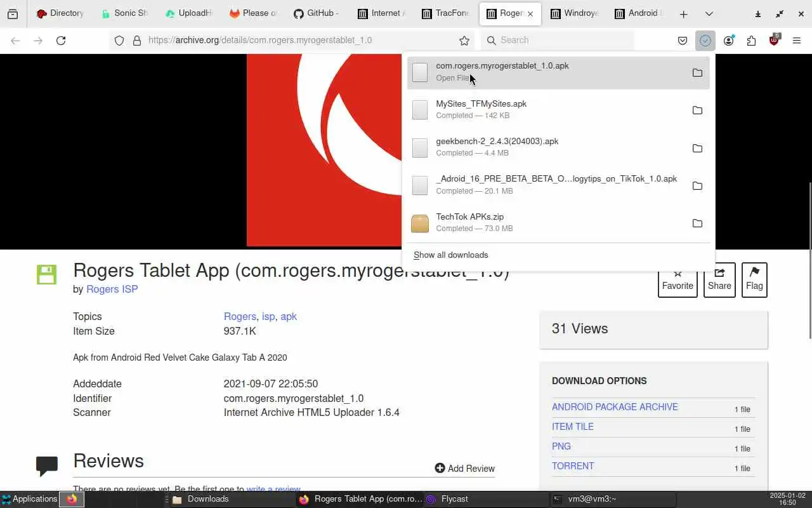
Task: Download the ITEM TILE file
Action: pos(573,427)
